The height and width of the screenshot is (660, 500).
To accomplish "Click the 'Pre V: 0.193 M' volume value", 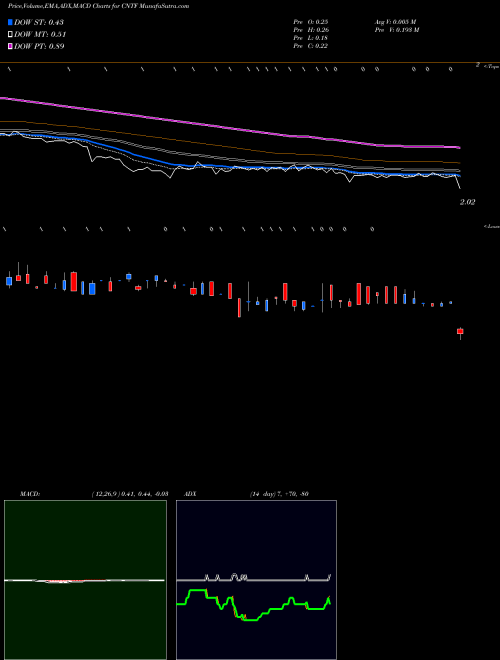I will pyautogui.click(x=396, y=30).
